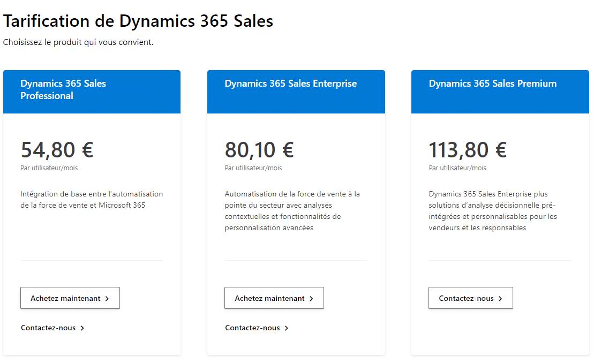
Task: Click the 54,80 € price text
Action: coord(57,150)
